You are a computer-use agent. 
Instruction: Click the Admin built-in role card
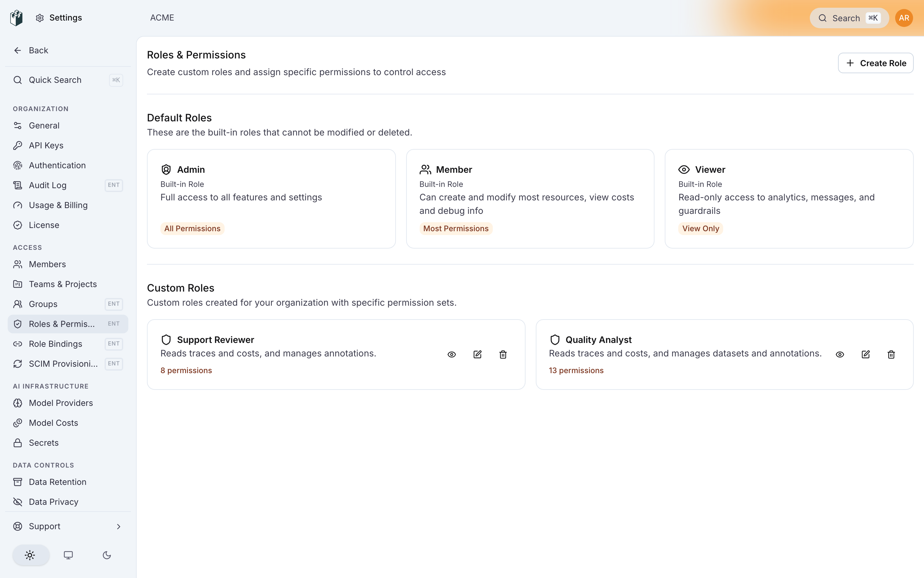point(271,199)
